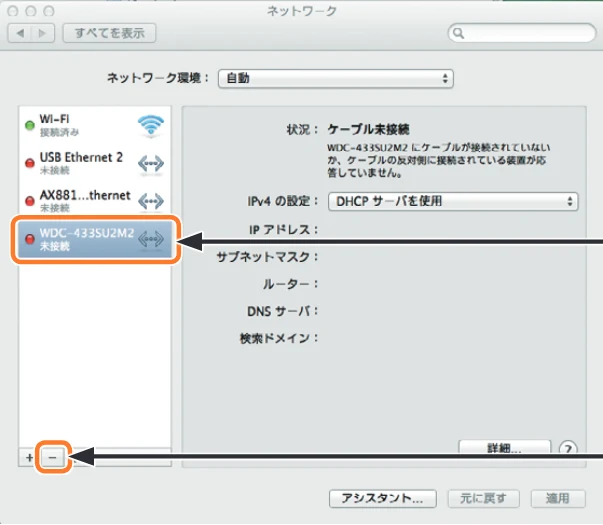This screenshot has width=603, height=525.
Task: Click the ネットワーク window title
Action: point(302,11)
